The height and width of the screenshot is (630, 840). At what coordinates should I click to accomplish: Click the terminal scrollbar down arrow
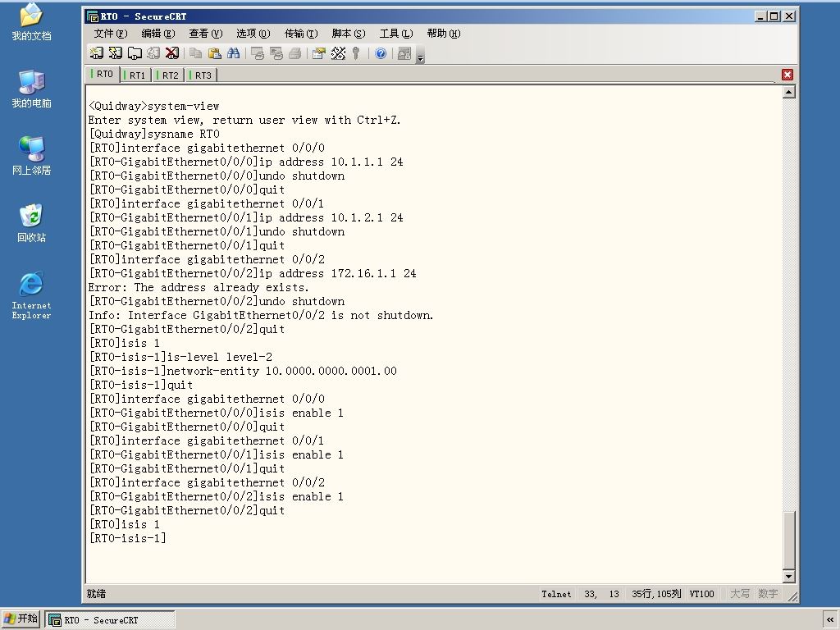pyautogui.click(x=788, y=577)
